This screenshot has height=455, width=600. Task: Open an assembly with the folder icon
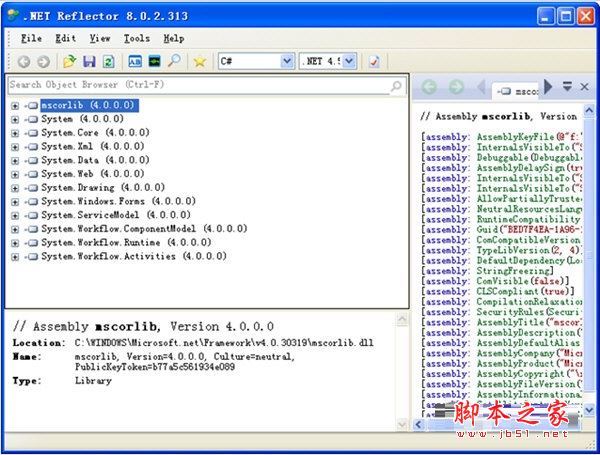coord(69,61)
